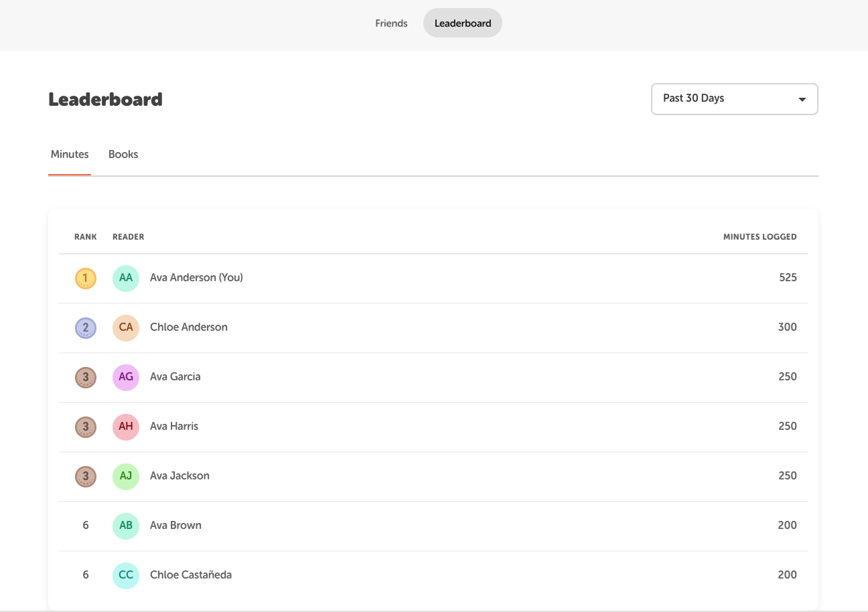
Task: Click Ava Harris's bronze rank 3 medal
Action: coord(86,427)
